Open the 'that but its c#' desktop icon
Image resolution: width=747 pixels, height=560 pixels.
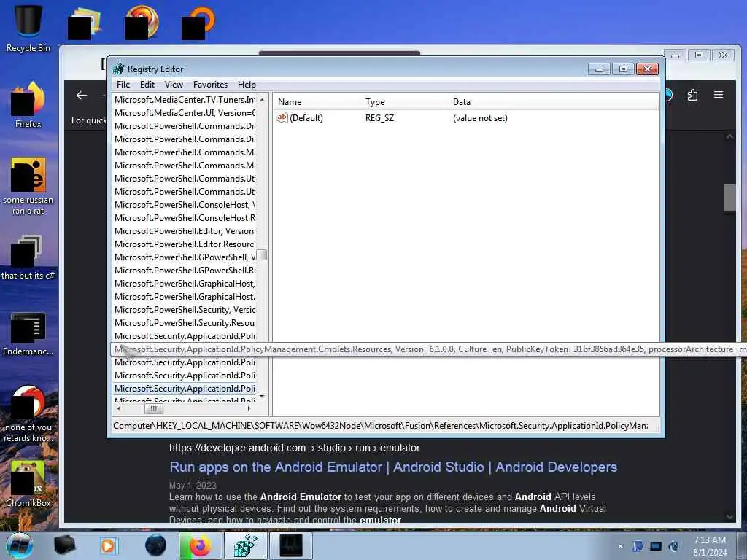[x=28, y=257]
